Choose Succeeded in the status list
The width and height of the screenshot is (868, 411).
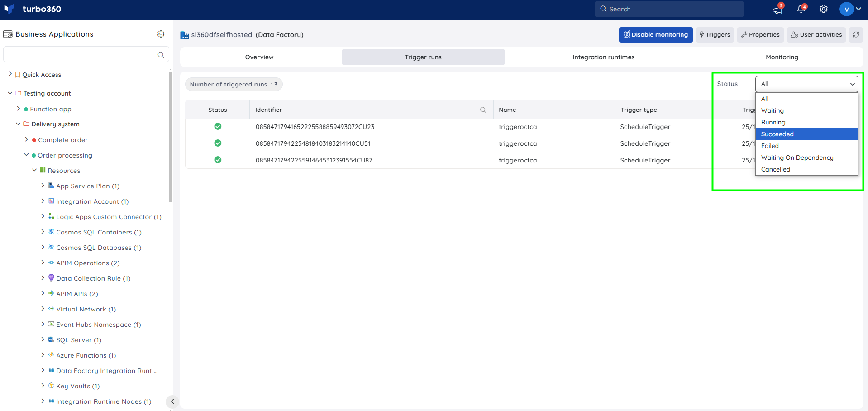(806, 134)
